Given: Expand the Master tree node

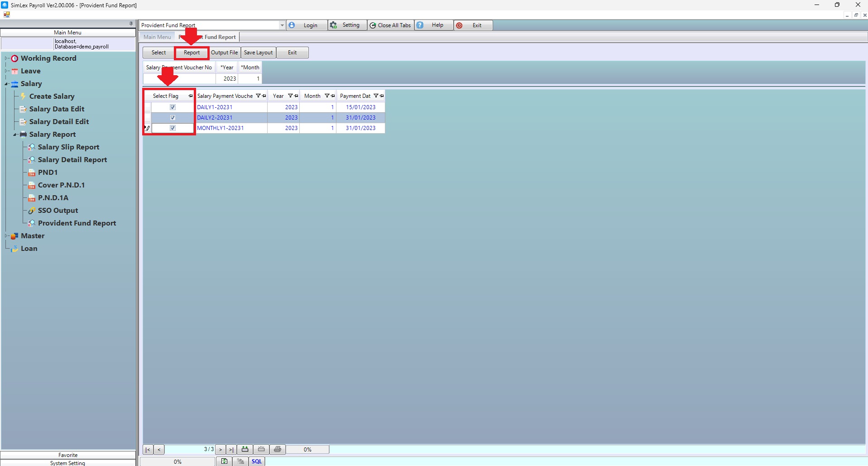Looking at the screenshot, I should (7, 236).
